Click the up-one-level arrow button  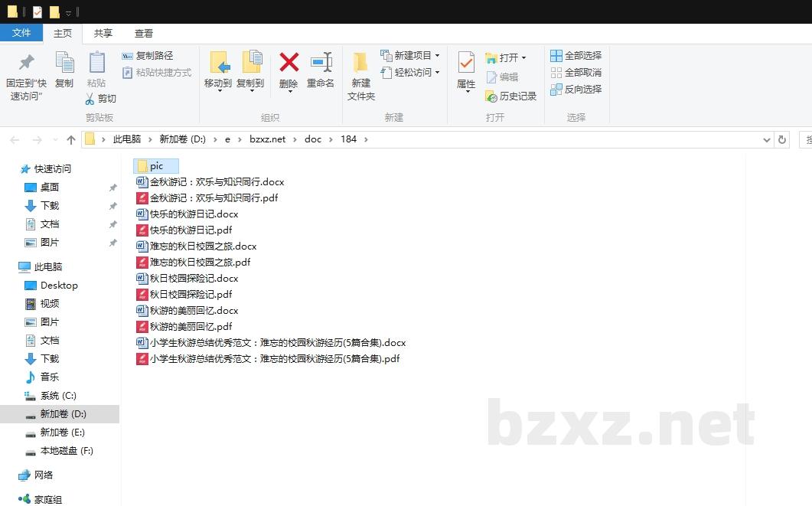point(71,139)
